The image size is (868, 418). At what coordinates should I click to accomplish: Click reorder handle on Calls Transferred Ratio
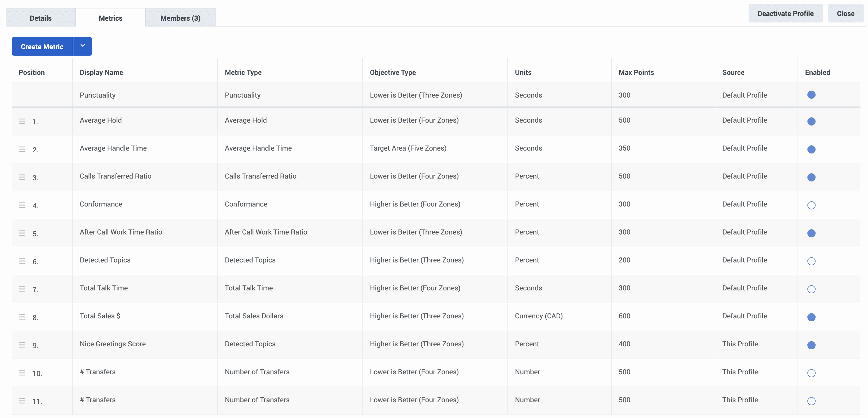tap(22, 177)
